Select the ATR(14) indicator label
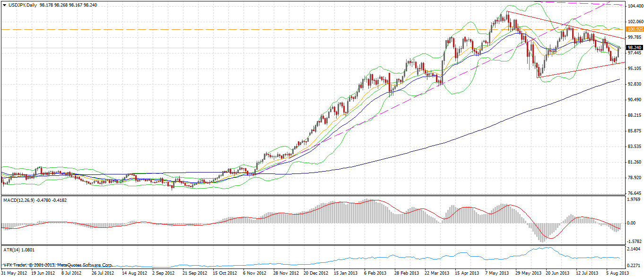644x277 pixels. (13, 249)
